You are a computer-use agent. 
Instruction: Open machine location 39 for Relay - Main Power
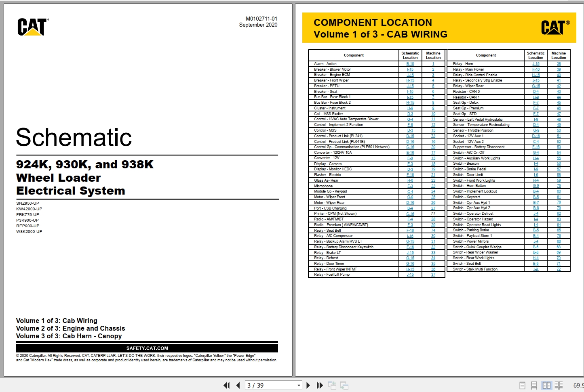click(x=559, y=69)
